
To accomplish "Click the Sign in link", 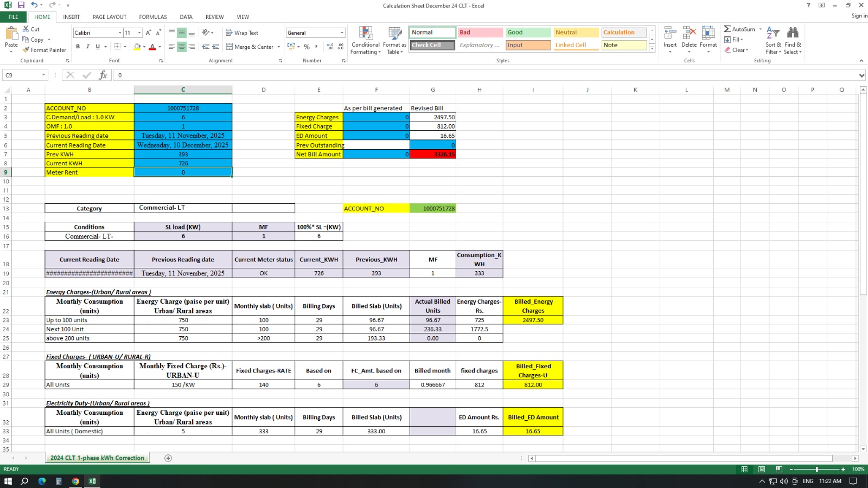I will tap(859, 16).
